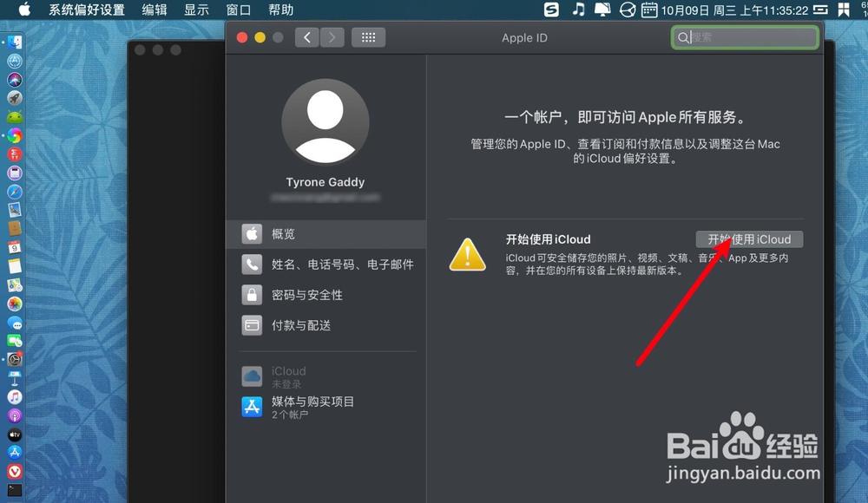Click the warning triangle beside 开始使用iCloud

click(x=467, y=256)
